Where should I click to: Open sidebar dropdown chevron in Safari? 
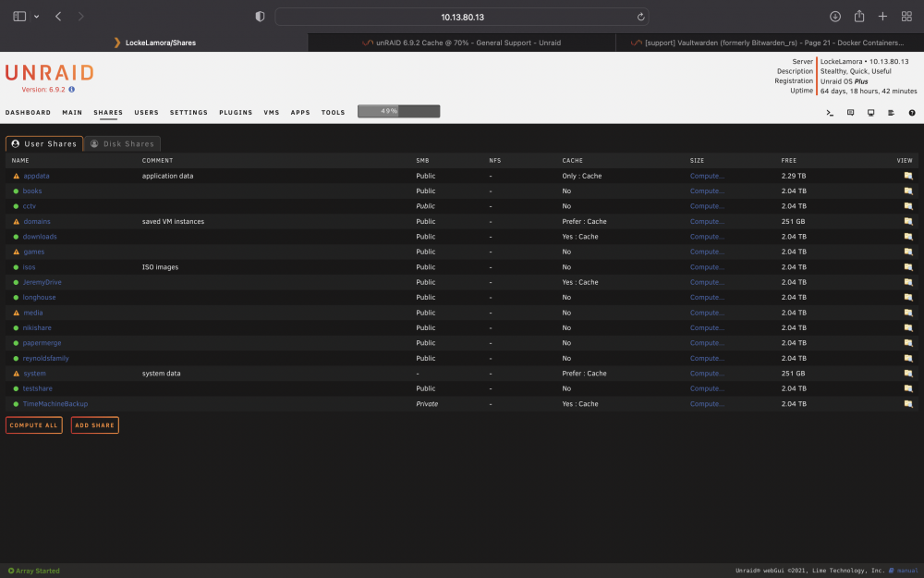click(x=37, y=17)
